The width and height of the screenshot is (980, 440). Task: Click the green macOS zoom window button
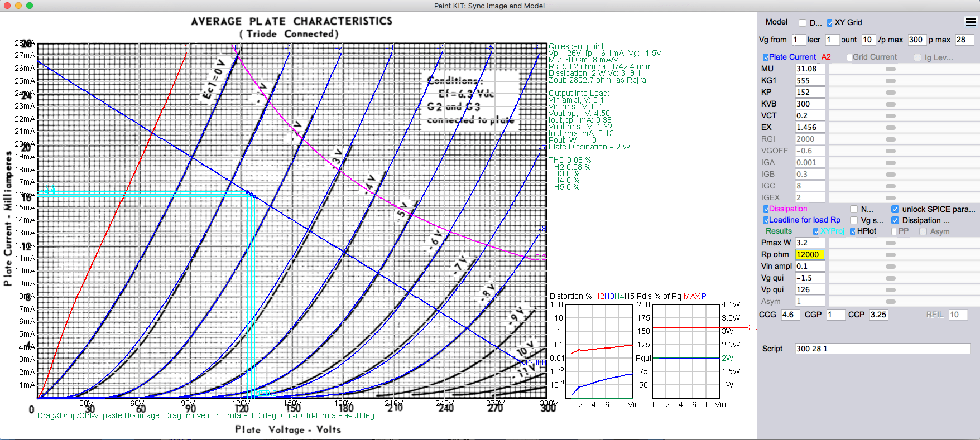(x=29, y=6)
